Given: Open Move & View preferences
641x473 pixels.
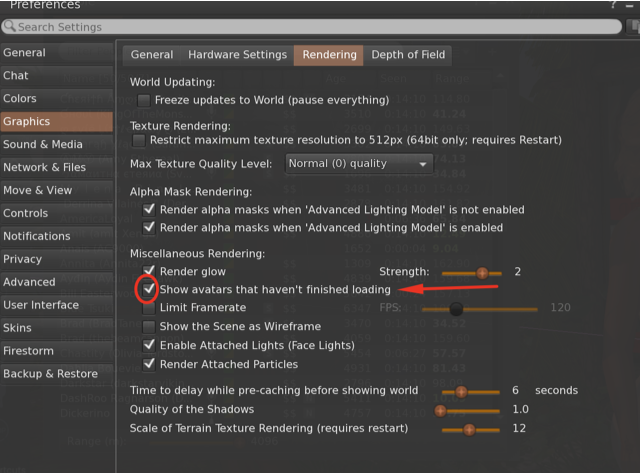Looking at the screenshot, I should (57, 190).
